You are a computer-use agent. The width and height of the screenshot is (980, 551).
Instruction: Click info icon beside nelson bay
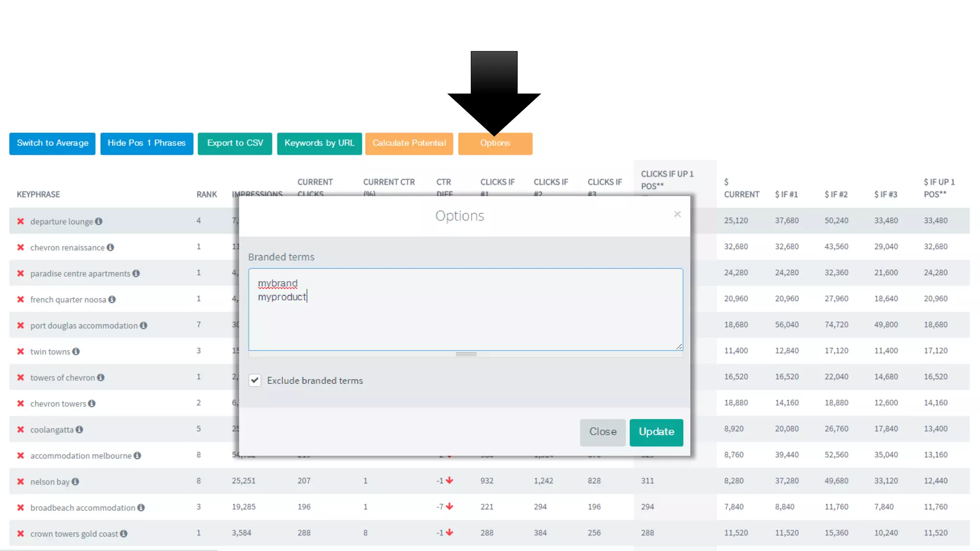coord(76,482)
